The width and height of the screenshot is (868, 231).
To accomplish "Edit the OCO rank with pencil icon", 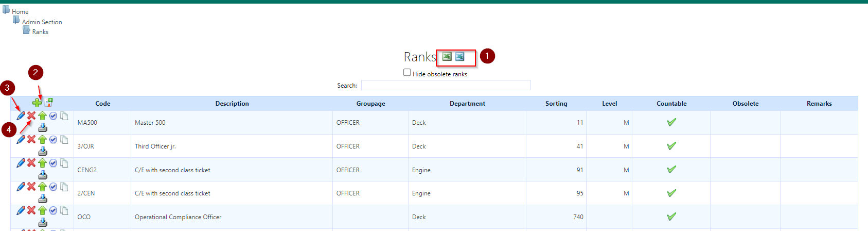I will (21, 210).
